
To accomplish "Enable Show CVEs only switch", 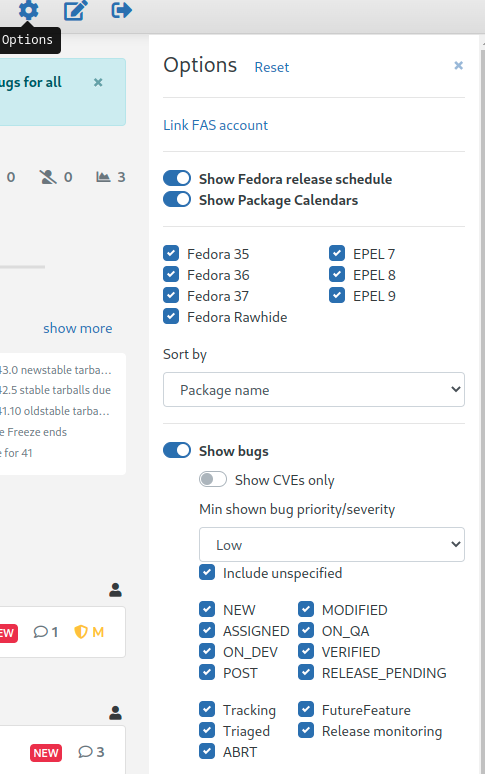I will pos(213,479).
